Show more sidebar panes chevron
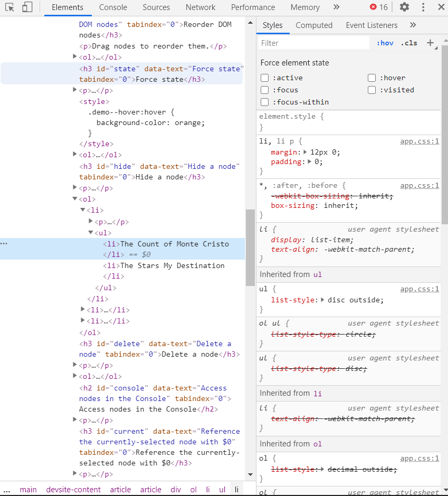 [413, 25]
